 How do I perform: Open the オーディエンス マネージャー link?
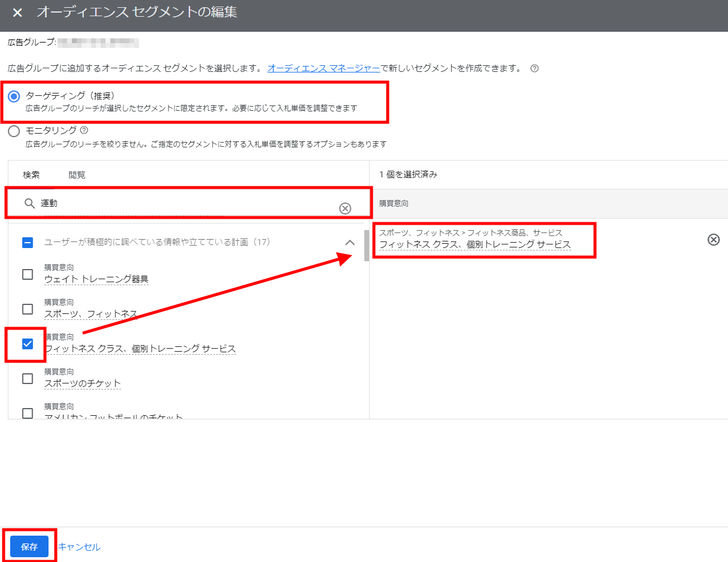click(324, 68)
